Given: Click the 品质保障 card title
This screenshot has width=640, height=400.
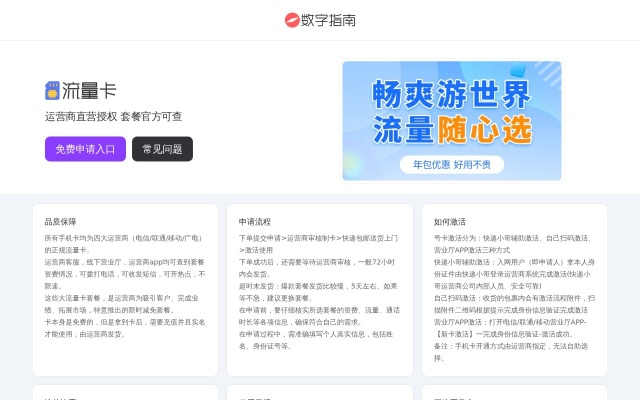Looking at the screenshot, I should click(60, 221).
